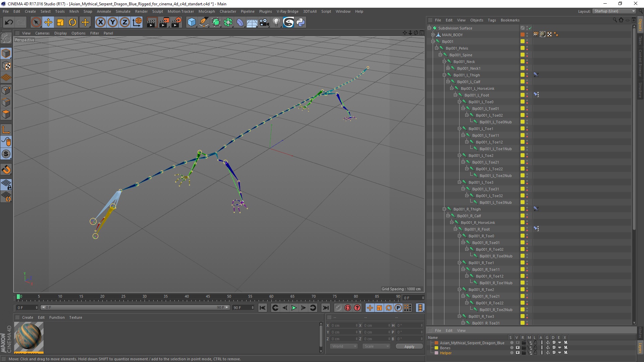The image size is (644, 362).
Task: Click the Python script icon
Action: point(301,22)
